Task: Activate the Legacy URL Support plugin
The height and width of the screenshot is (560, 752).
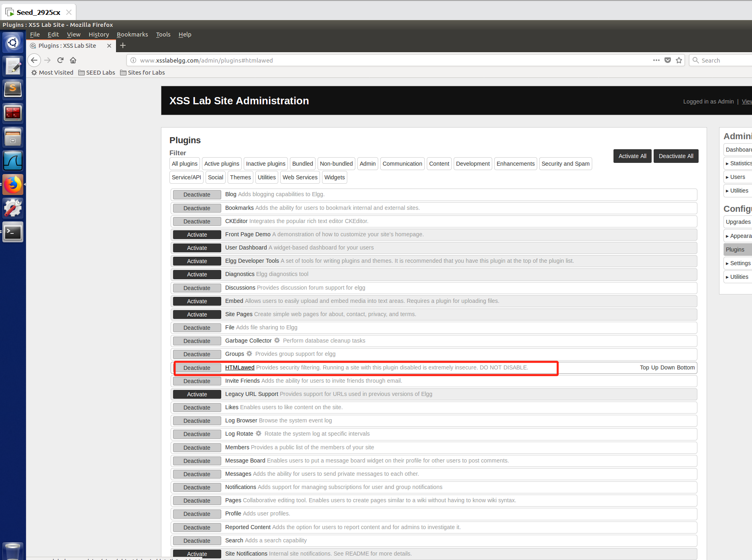Action: point(197,394)
